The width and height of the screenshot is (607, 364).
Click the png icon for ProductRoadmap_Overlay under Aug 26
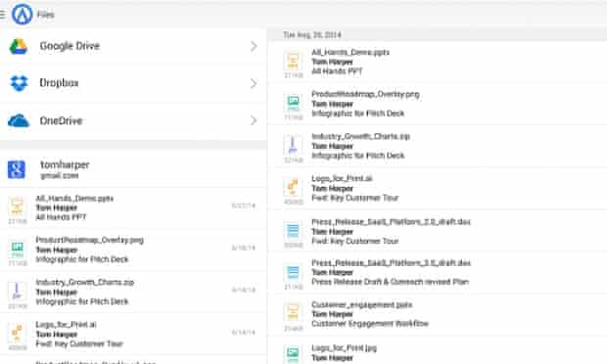tap(293, 104)
